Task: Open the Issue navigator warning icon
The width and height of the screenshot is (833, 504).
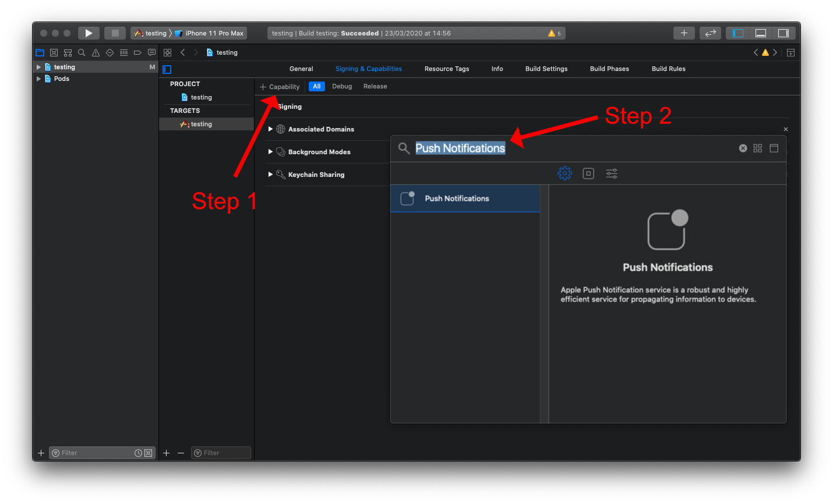Action: pyautogui.click(x=96, y=52)
